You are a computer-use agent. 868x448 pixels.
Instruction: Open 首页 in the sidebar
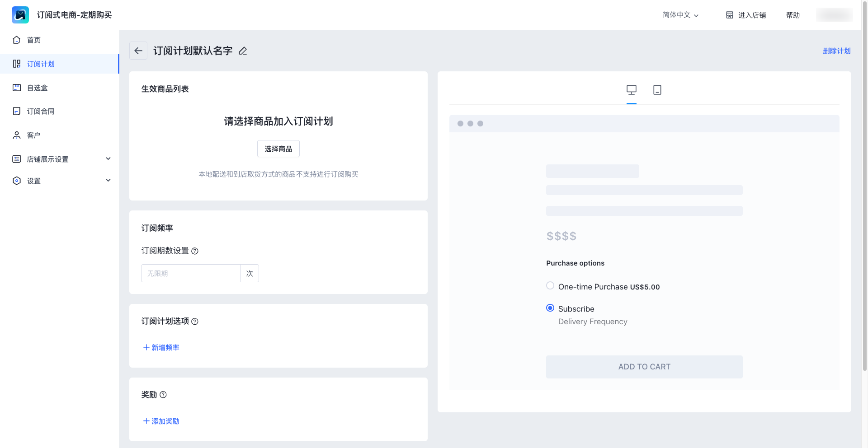pyautogui.click(x=34, y=40)
